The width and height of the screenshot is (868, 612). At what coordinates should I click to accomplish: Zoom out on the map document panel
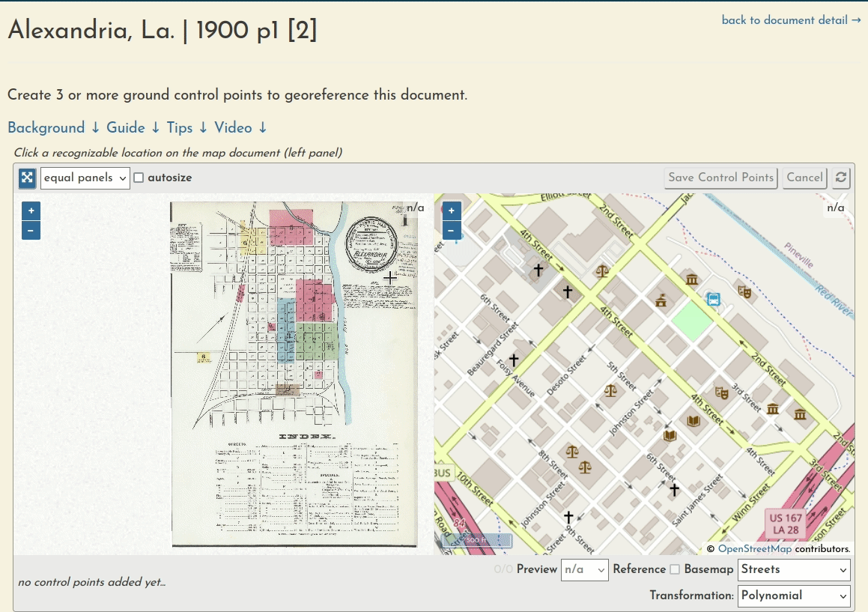tap(31, 230)
